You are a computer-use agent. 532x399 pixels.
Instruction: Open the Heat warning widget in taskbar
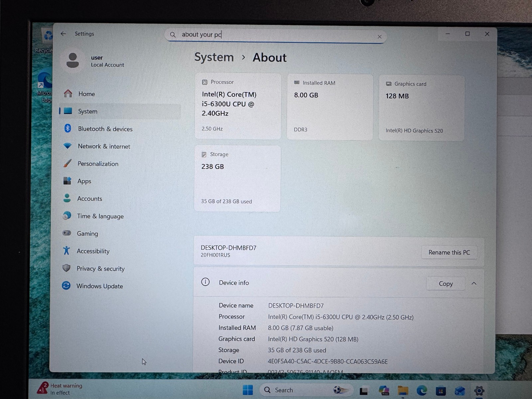coord(60,389)
